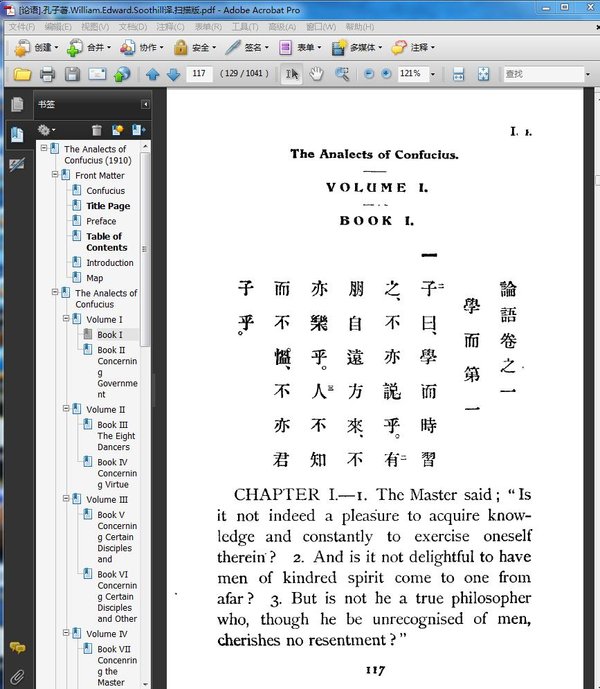Click the globe upload icon in toolbar
The height and width of the screenshot is (689, 600).
(x=122, y=73)
